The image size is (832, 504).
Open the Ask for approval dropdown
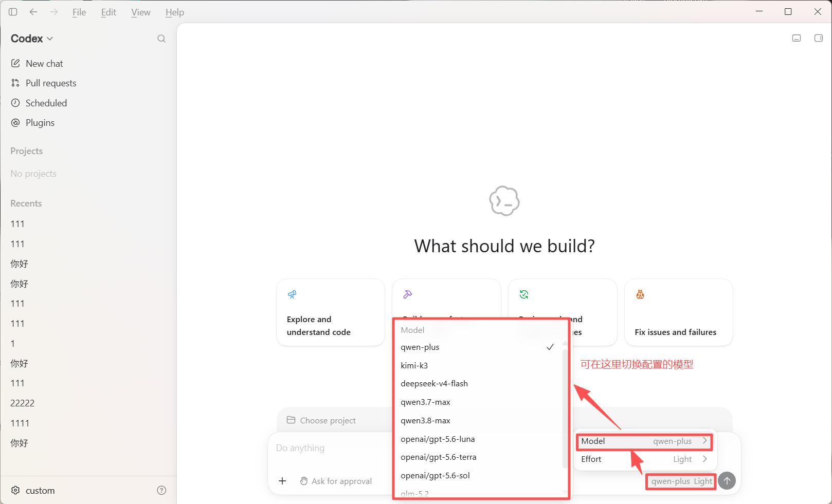click(x=336, y=481)
